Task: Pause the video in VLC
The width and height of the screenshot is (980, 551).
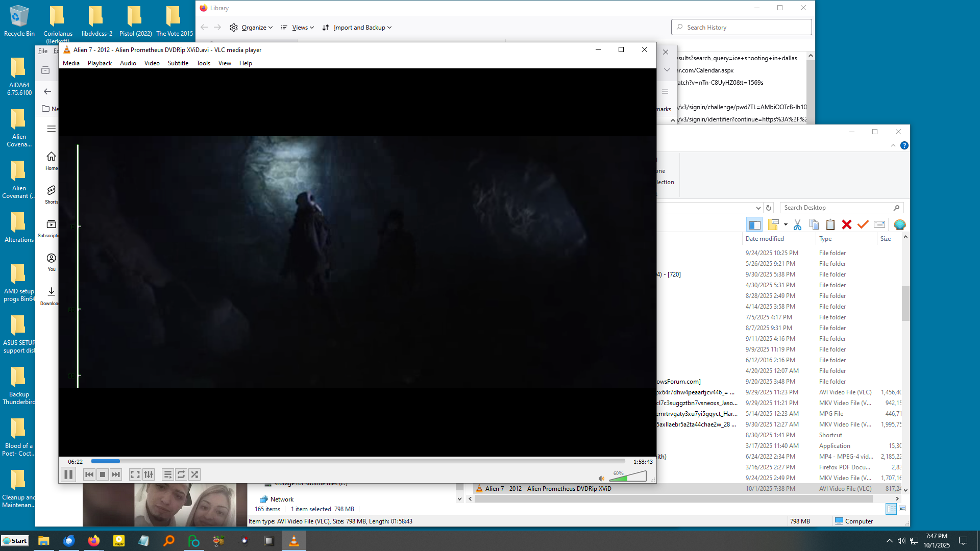Action: [68, 474]
